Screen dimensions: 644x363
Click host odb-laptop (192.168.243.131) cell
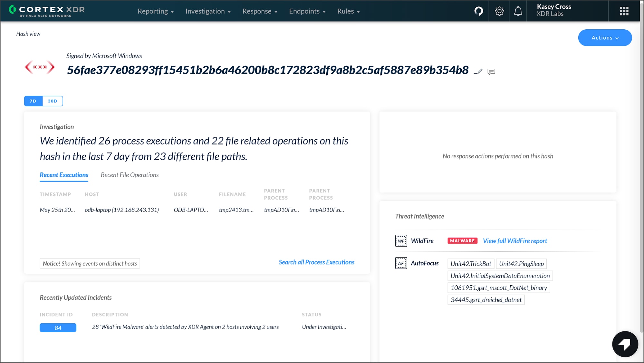point(122,210)
